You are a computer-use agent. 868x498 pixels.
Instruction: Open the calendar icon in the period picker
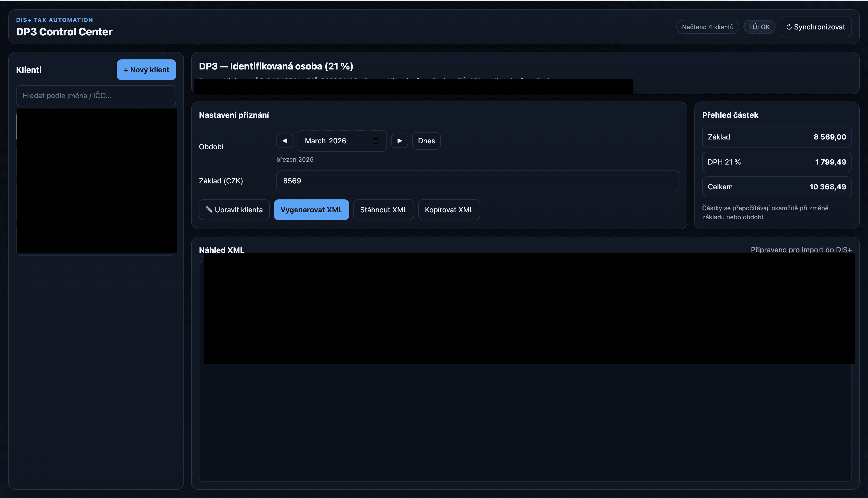(x=375, y=141)
